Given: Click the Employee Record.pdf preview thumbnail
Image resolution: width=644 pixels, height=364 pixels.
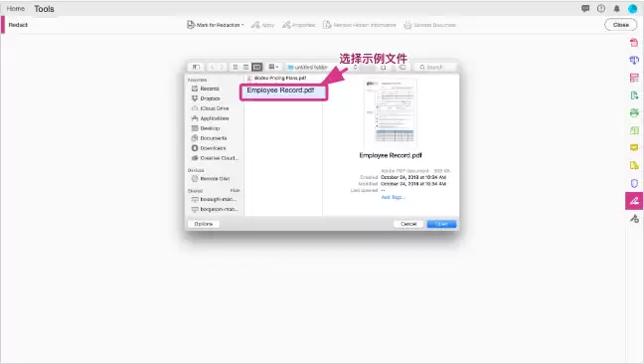Looking at the screenshot, I should [391, 112].
